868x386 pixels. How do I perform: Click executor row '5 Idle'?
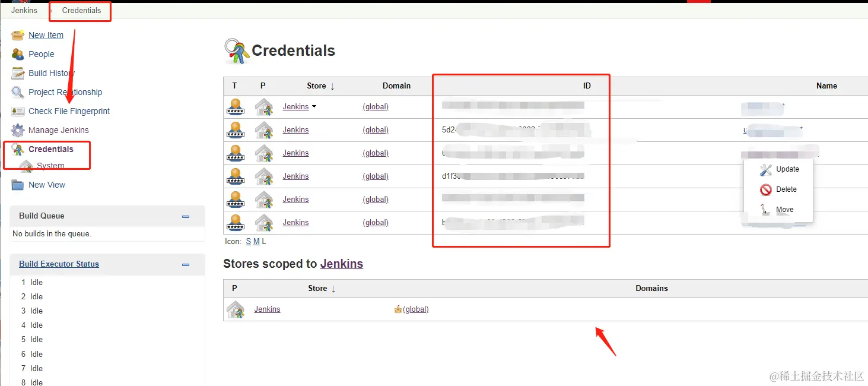32,340
